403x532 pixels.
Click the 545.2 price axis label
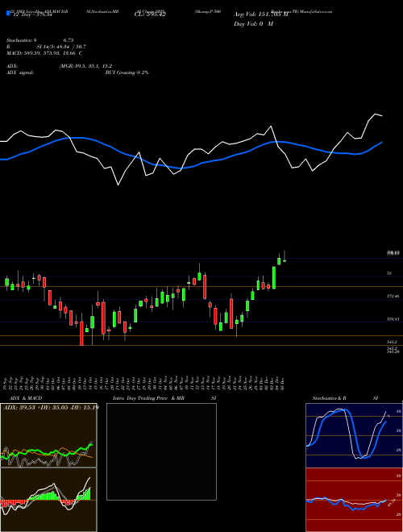(x=393, y=342)
